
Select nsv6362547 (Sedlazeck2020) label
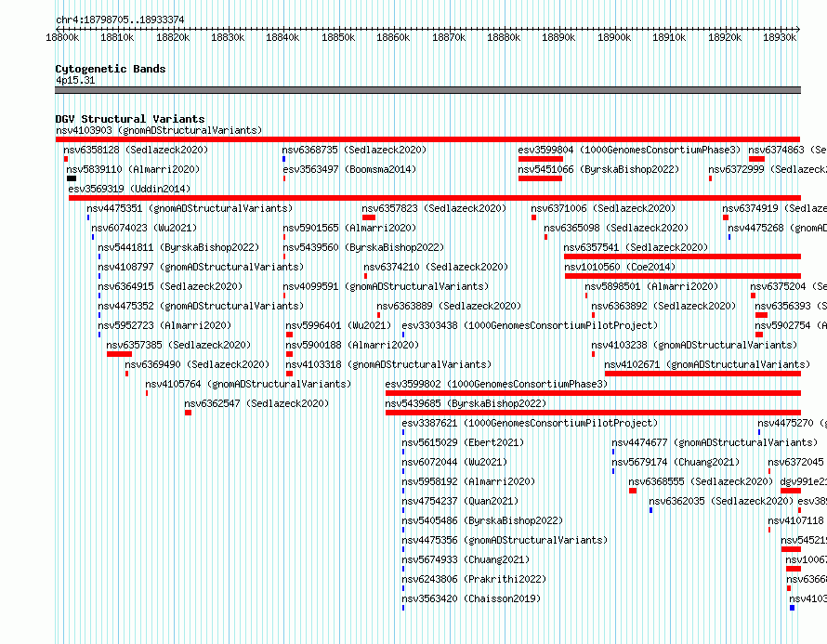(x=256, y=403)
